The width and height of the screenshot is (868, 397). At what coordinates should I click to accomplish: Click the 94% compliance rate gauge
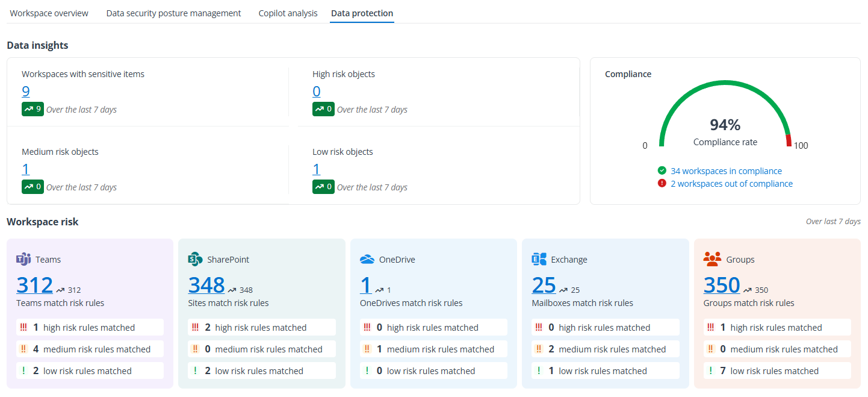click(725, 125)
